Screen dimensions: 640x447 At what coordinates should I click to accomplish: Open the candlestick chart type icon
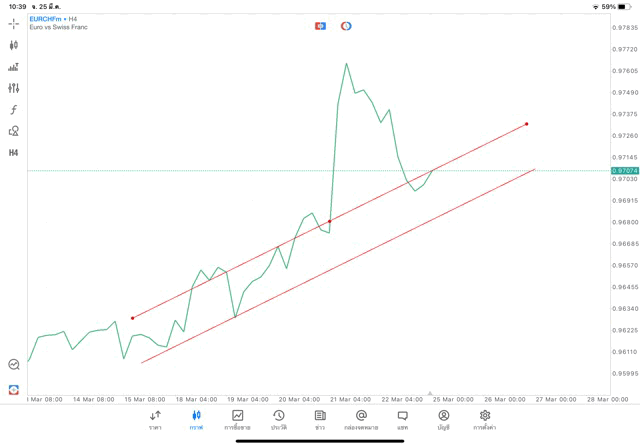[14, 45]
